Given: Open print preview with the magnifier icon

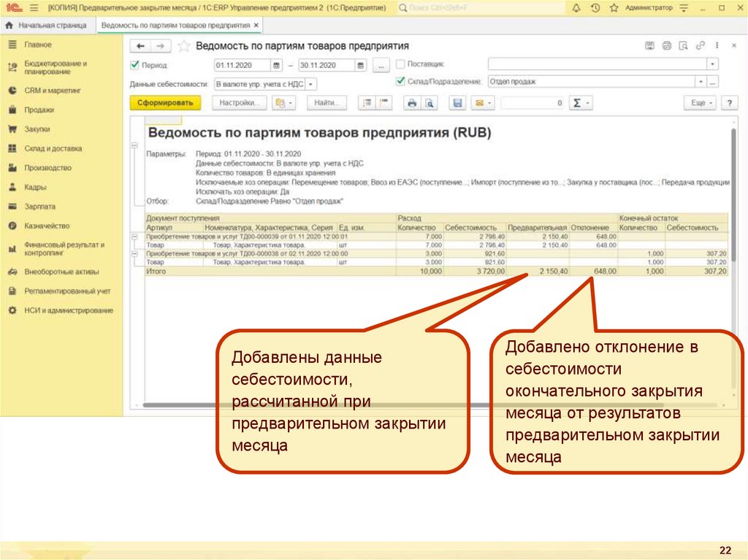Looking at the screenshot, I should pyautogui.click(x=430, y=104).
